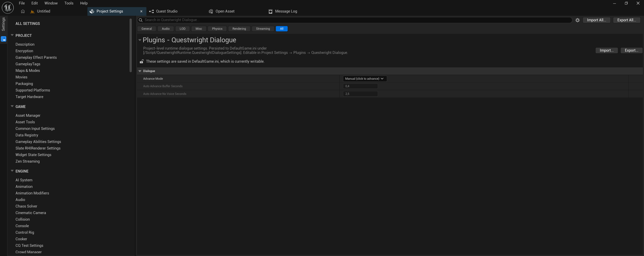The height and width of the screenshot is (256, 644).
Task: Open Description settings
Action: [x=25, y=44]
